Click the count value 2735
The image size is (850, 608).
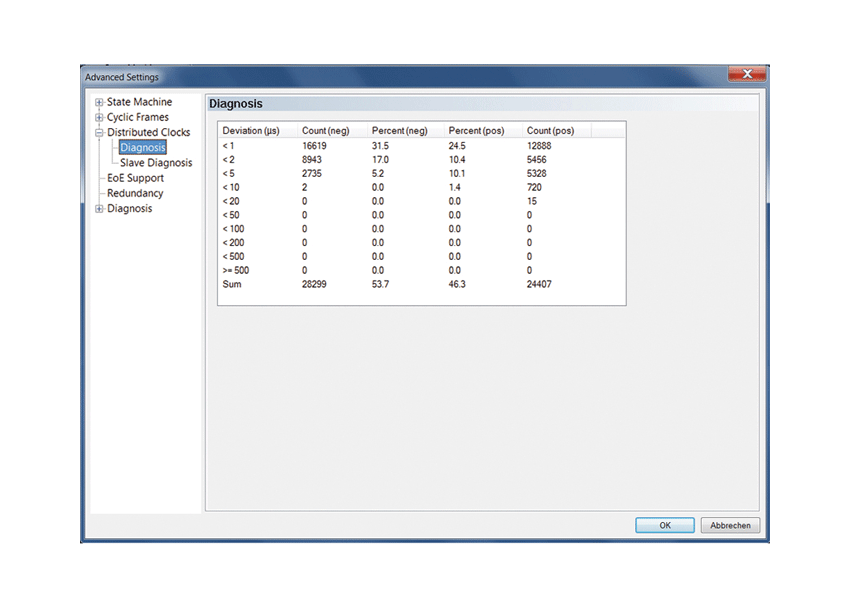click(312, 173)
